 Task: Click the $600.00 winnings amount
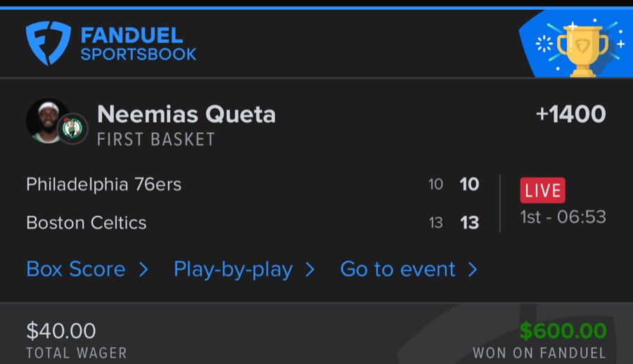pos(563,330)
